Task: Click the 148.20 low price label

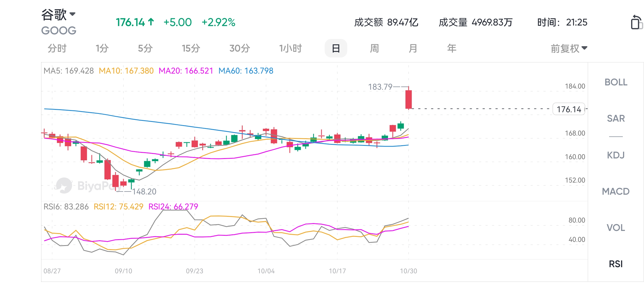Action: click(x=144, y=192)
